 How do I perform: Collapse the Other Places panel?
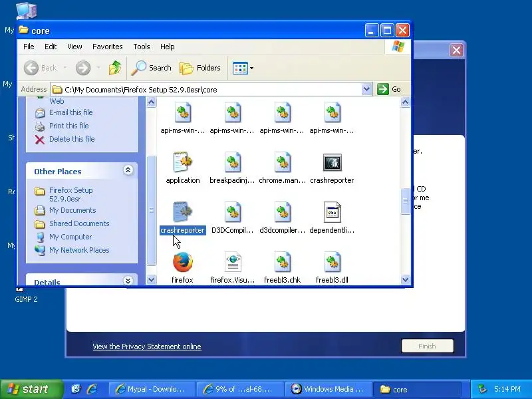[128, 170]
